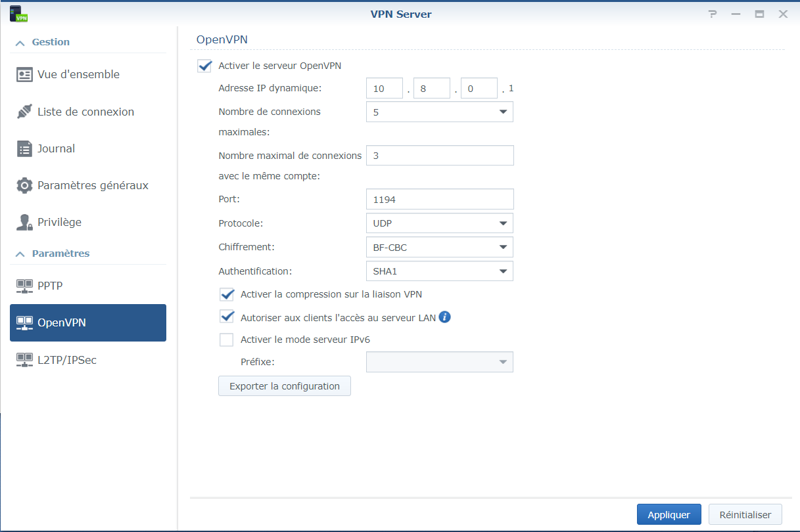
Task: Click the Liste de connexion plug icon
Action: click(24, 112)
